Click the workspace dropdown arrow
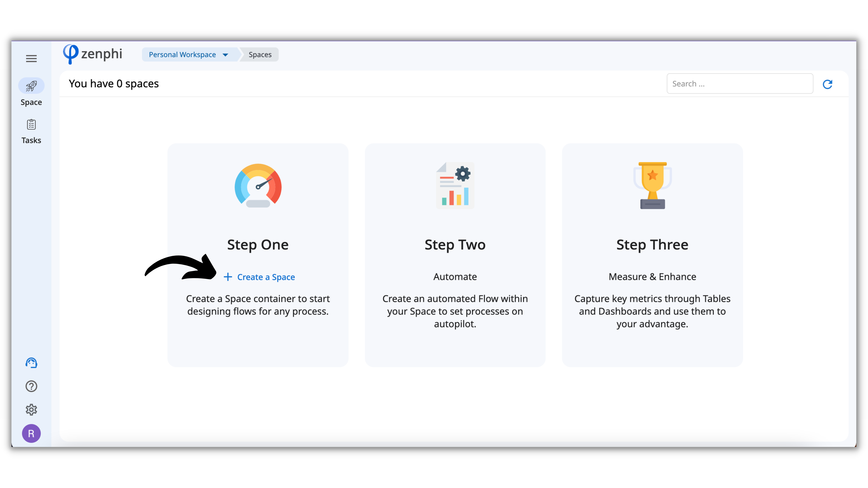 pos(225,55)
